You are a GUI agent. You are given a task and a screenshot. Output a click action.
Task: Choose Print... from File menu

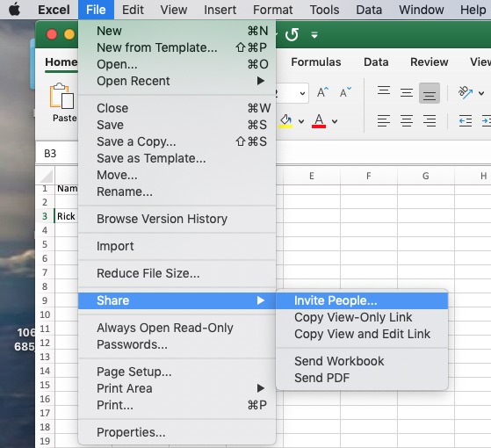(177, 405)
